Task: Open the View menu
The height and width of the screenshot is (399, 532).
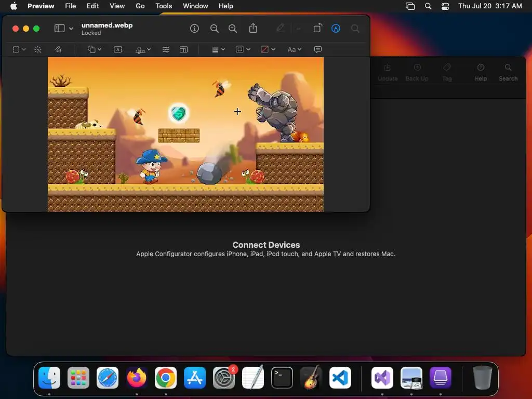Action: (x=117, y=6)
